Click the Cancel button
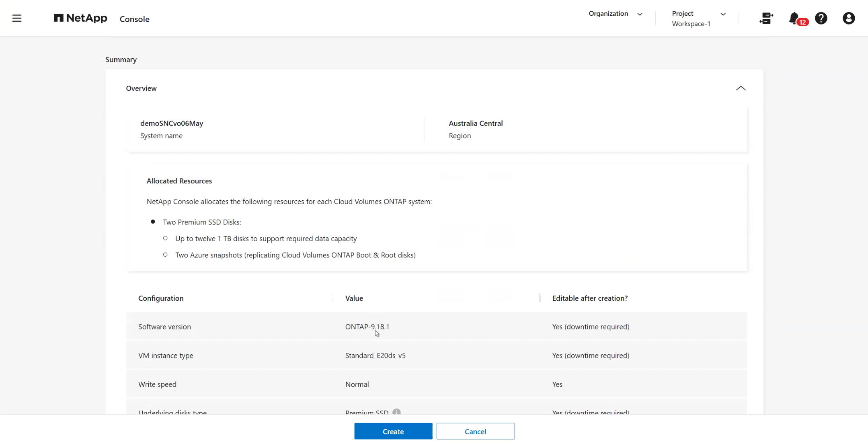868x444 pixels. (x=475, y=431)
